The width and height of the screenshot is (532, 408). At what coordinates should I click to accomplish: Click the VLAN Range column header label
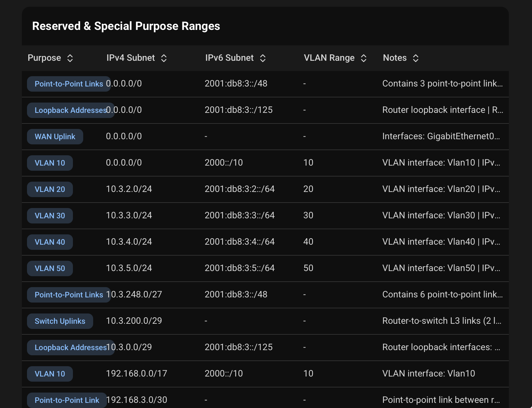pos(329,58)
